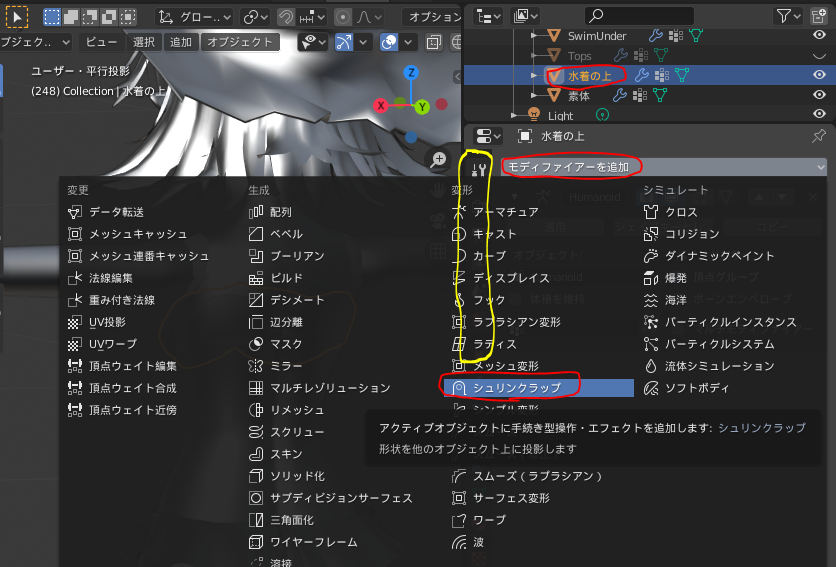Open the オブジェクト menu
Screen dimensions: 836x567
click(240, 42)
